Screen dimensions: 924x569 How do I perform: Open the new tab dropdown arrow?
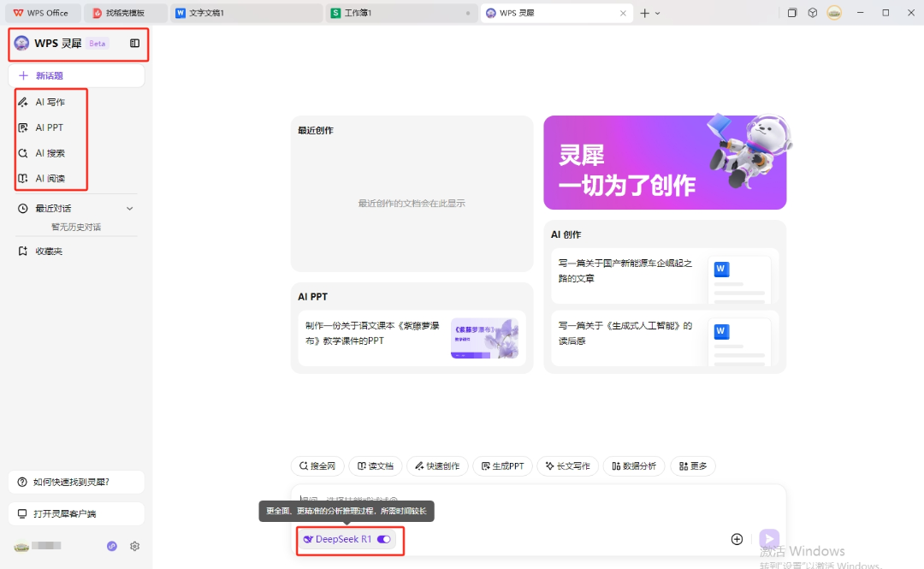click(658, 13)
